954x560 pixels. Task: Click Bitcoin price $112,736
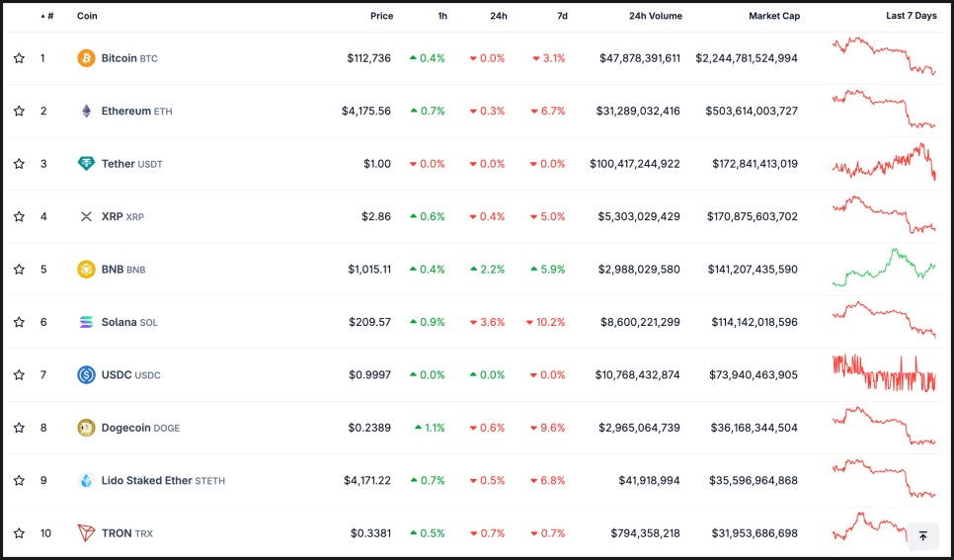(368, 58)
